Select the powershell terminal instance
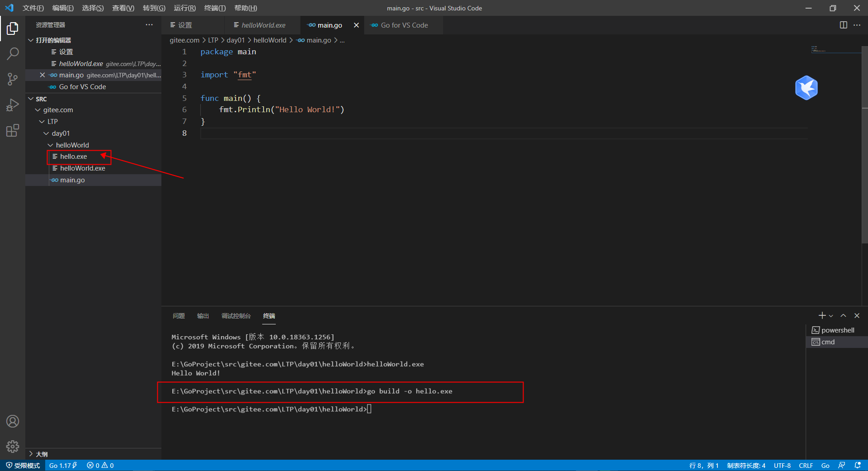The height and width of the screenshot is (471, 868). click(x=836, y=330)
